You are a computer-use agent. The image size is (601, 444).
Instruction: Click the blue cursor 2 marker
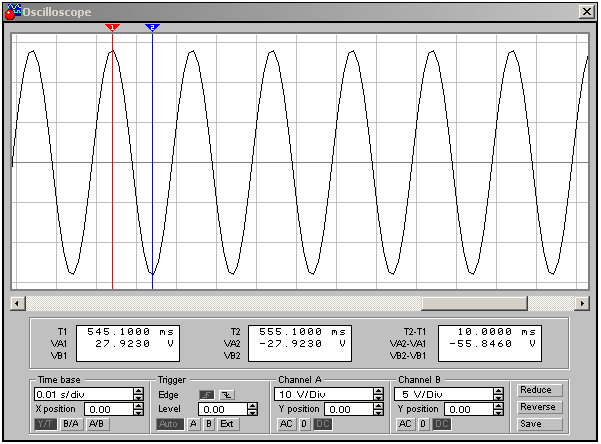coord(153,28)
